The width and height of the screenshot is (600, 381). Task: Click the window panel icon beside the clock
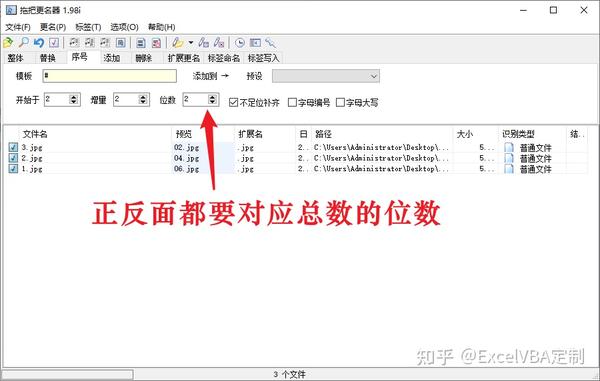point(255,43)
